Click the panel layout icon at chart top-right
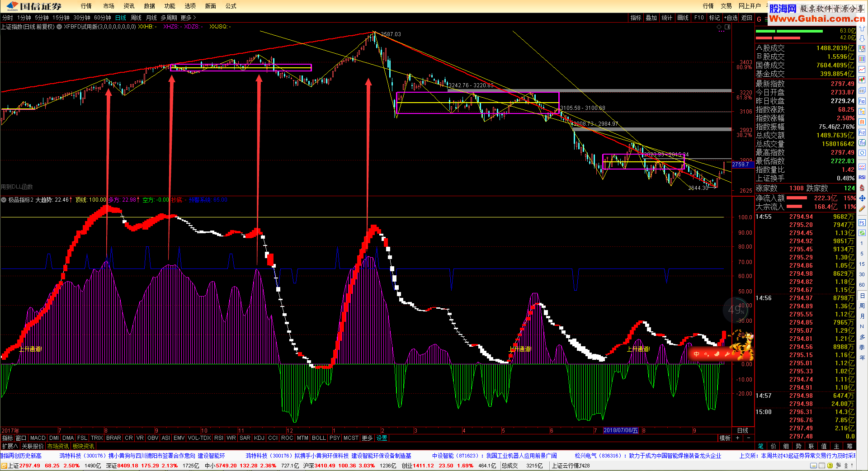The image size is (868, 471). [x=727, y=27]
